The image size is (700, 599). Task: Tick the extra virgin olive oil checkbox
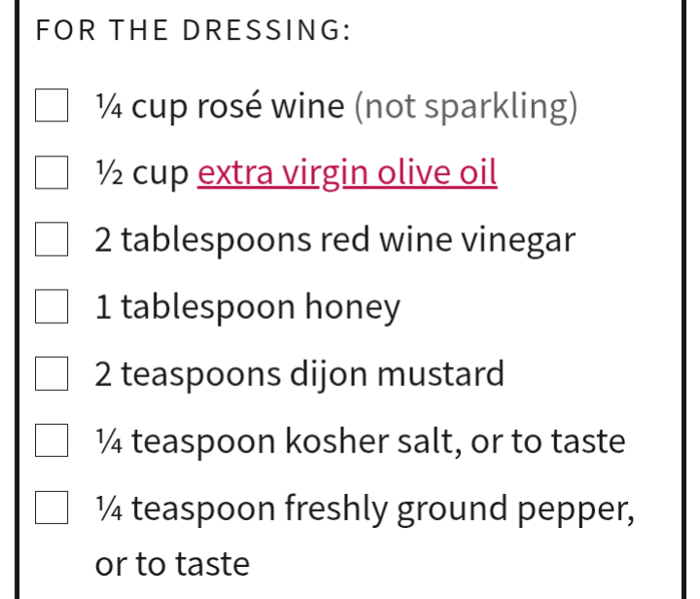click(x=52, y=172)
